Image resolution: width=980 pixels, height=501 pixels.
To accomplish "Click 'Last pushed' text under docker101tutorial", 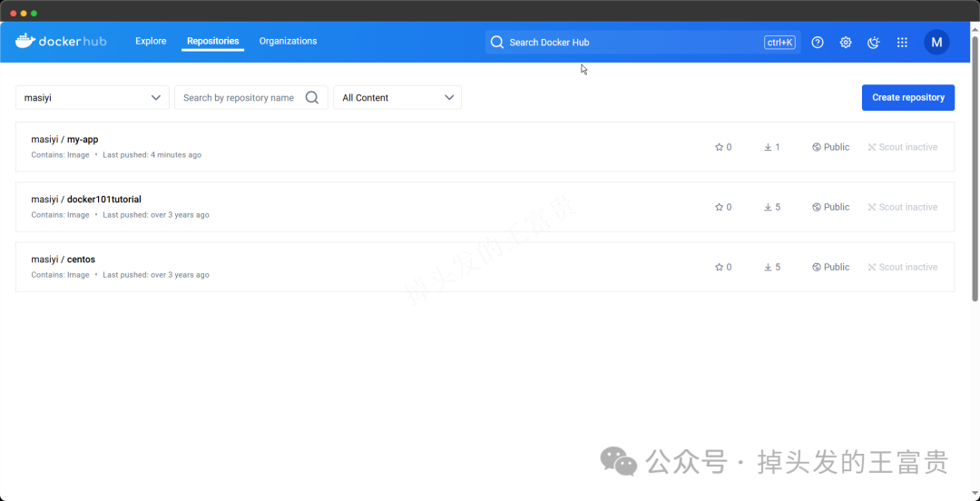I will coord(156,215).
